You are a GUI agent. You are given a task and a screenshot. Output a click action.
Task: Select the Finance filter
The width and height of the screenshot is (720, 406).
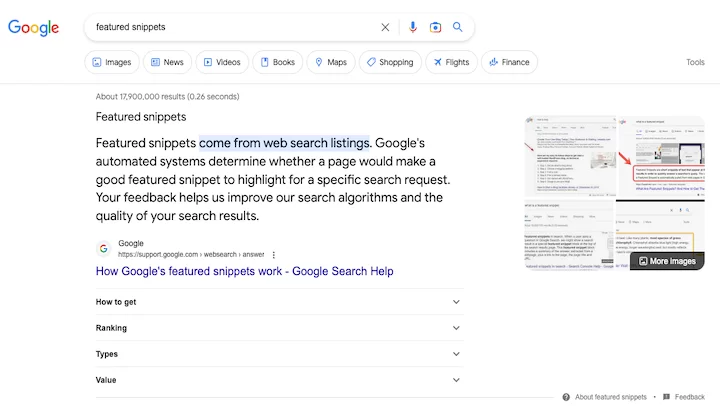509,62
